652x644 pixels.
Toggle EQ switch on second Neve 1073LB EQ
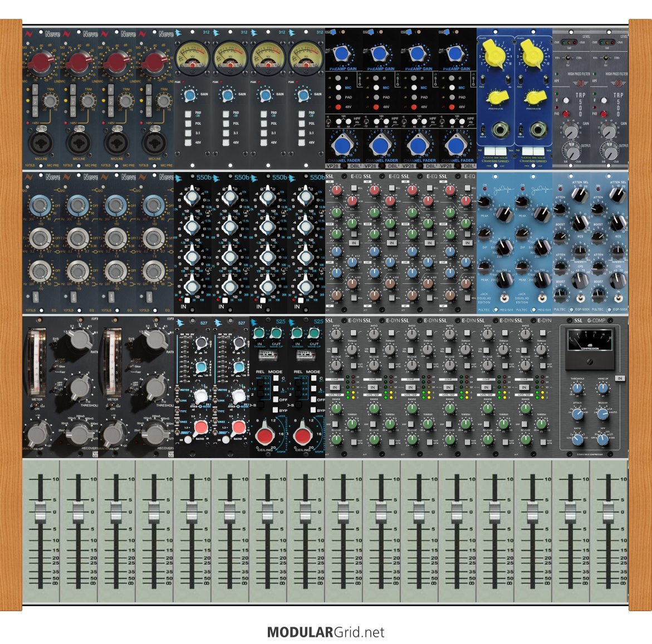tap(73, 297)
